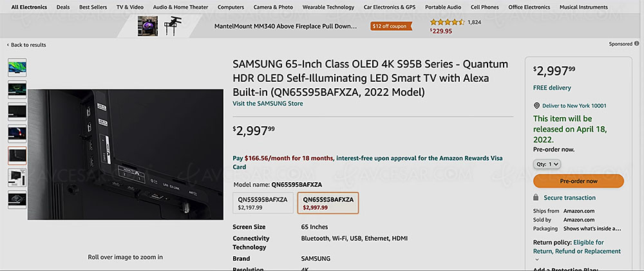Open the Qty quantity dropdown
The image size is (644, 271).
pos(547,164)
